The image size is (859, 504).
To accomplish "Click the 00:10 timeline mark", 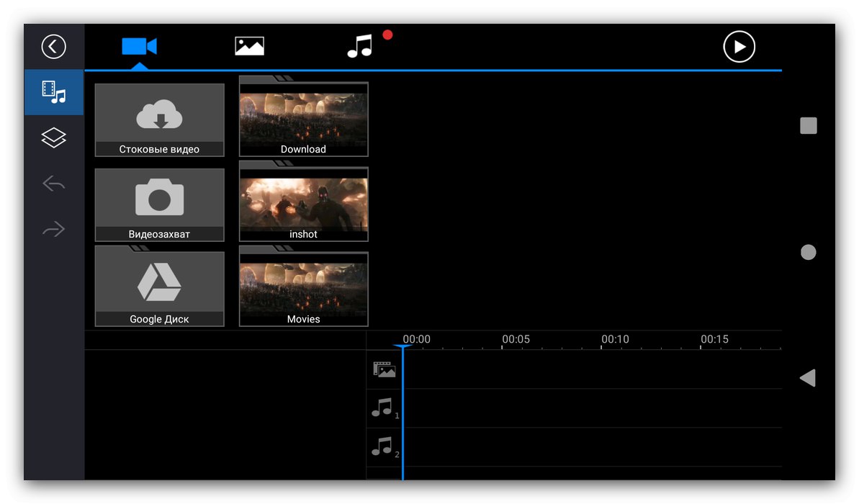I will click(x=615, y=339).
